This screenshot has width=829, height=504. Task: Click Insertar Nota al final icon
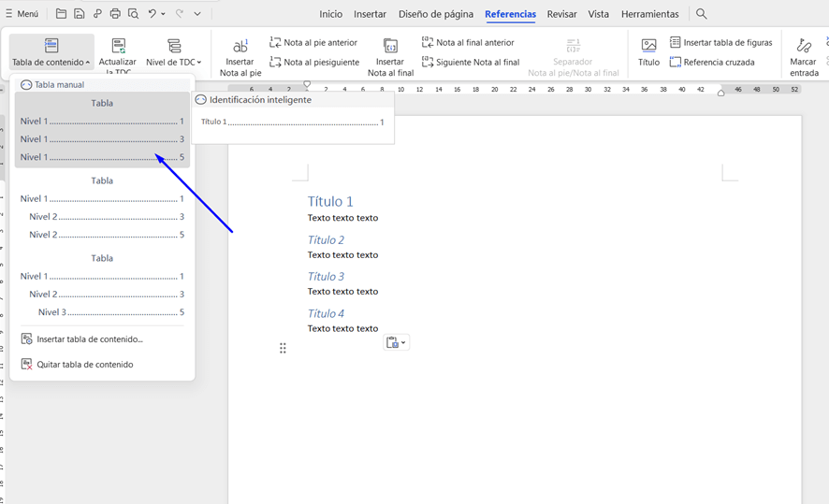click(390, 46)
